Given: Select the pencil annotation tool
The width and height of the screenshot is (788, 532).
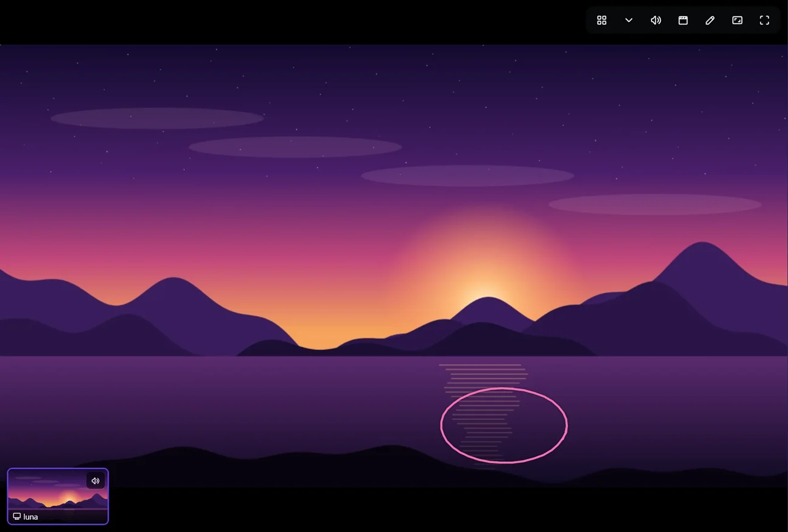Looking at the screenshot, I should pos(710,21).
